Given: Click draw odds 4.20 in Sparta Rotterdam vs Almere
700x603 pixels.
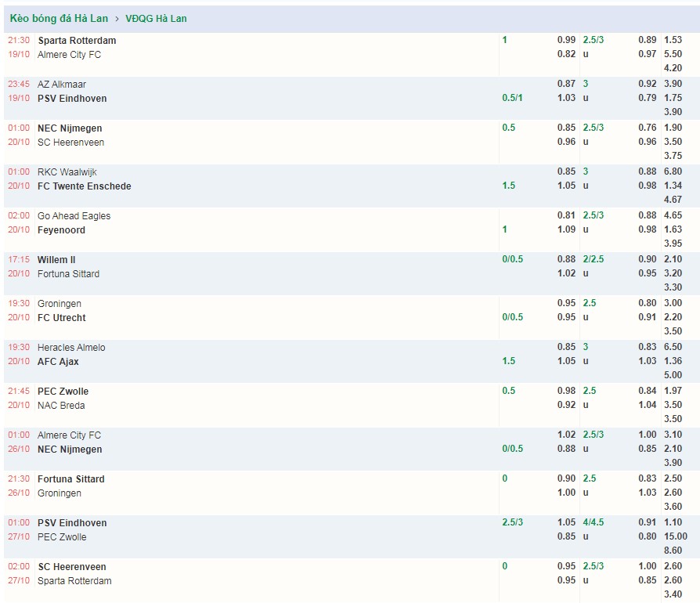Looking at the screenshot, I should pyautogui.click(x=673, y=68).
